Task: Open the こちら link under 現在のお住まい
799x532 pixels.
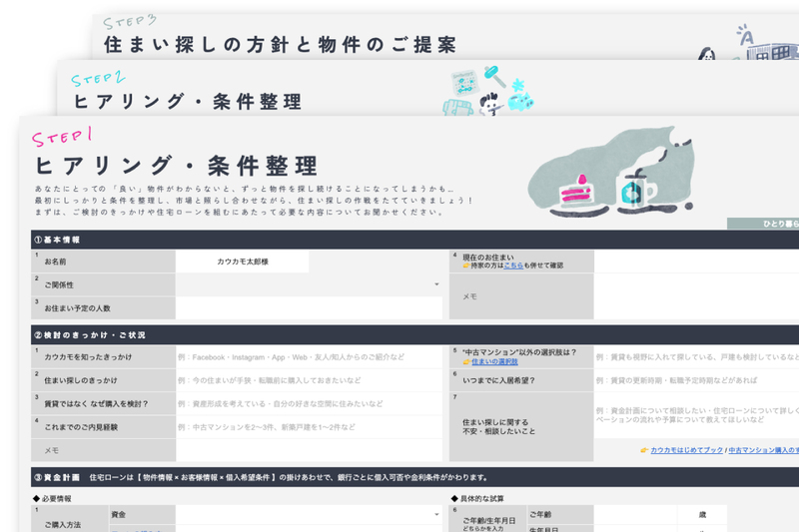Action: [513, 266]
